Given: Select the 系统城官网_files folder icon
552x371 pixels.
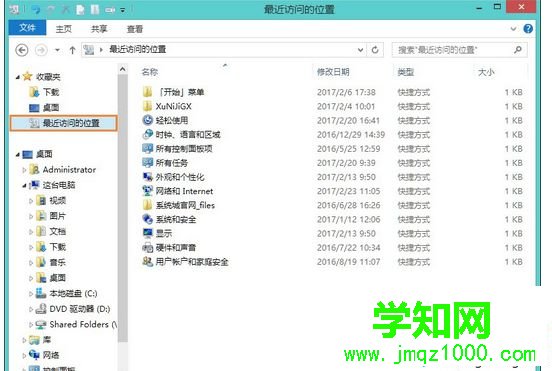Looking at the screenshot, I should 148,205.
